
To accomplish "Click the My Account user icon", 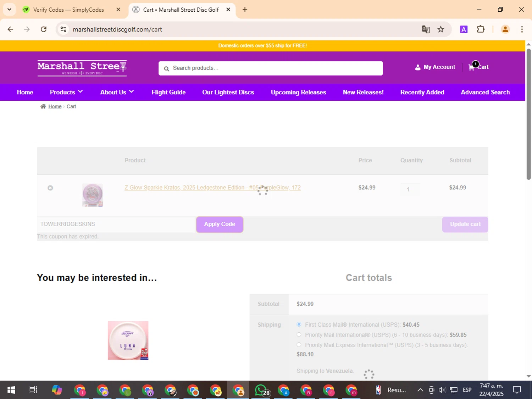I will tap(418, 67).
